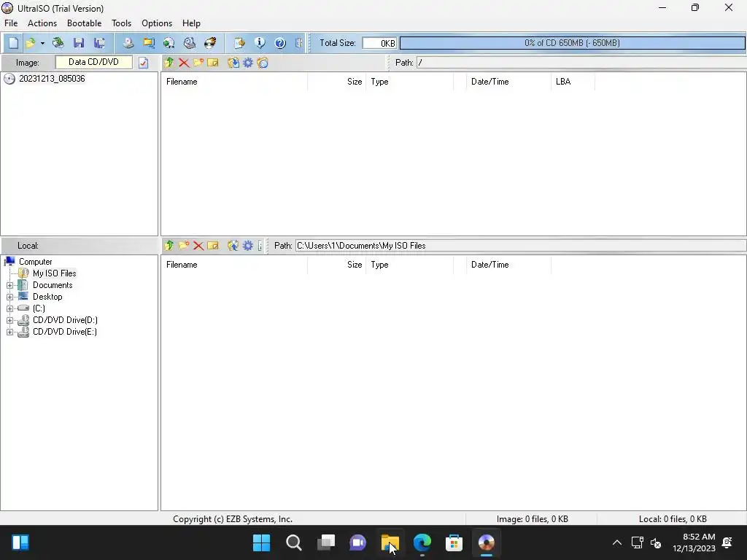The height and width of the screenshot is (560, 747).
Task: Sort the local list by the Size column
Action: point(337,265)
